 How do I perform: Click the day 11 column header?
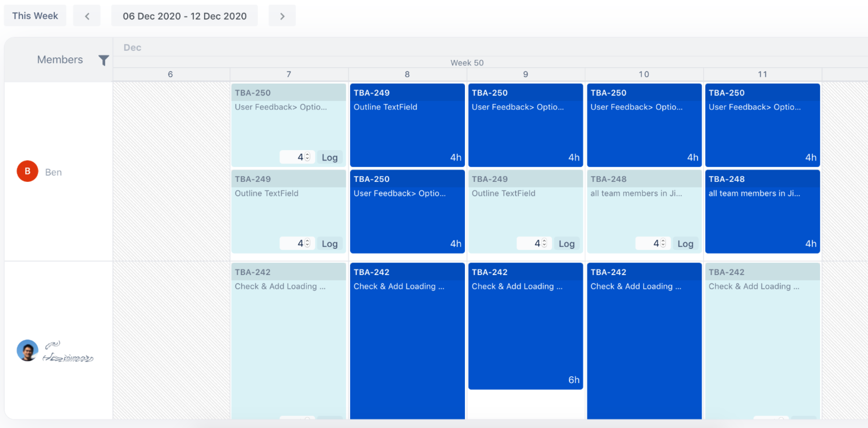click(x=762, y=74)
